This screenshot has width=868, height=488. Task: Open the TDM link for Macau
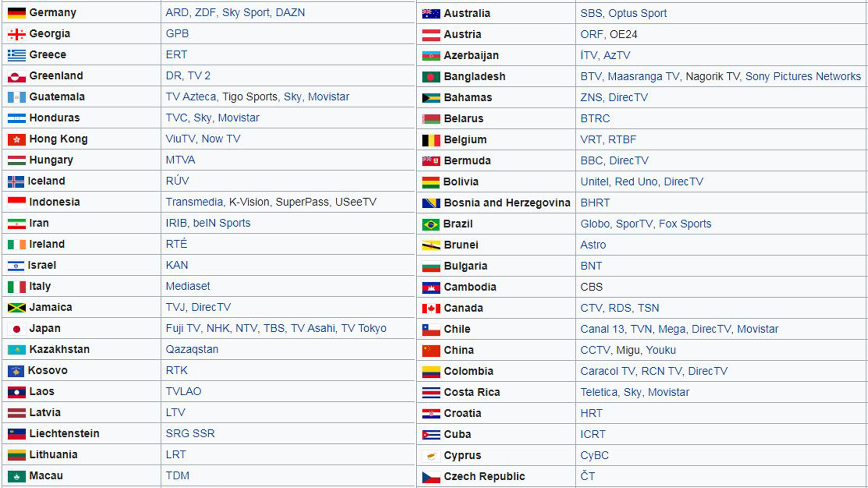(x=177, y=476)
